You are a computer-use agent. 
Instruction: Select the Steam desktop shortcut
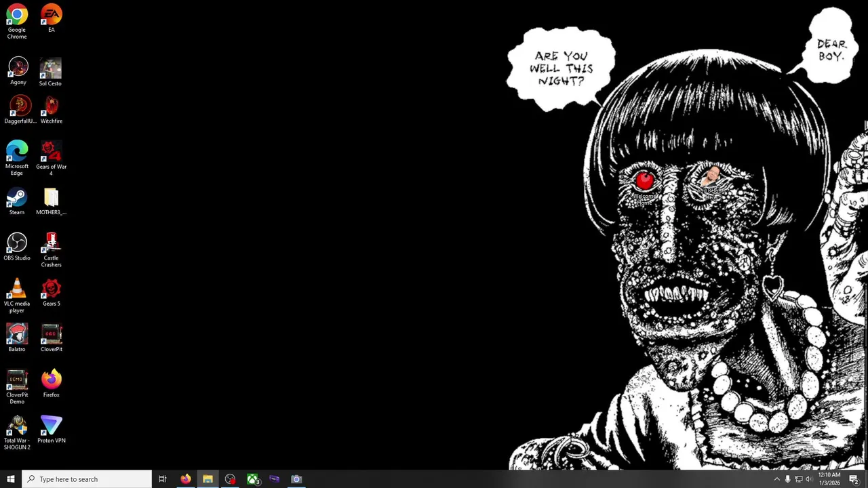point(17,201)
